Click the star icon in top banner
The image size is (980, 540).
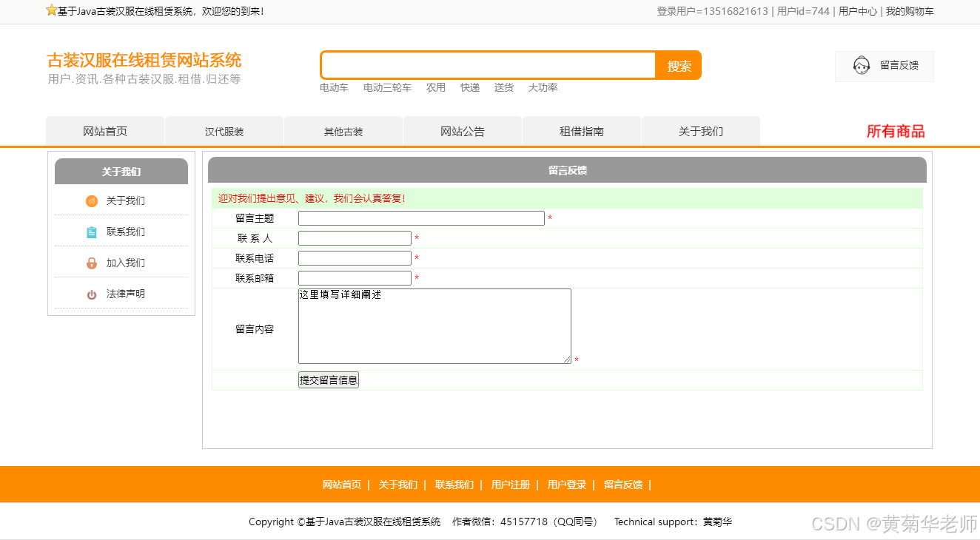coord(52,10)
